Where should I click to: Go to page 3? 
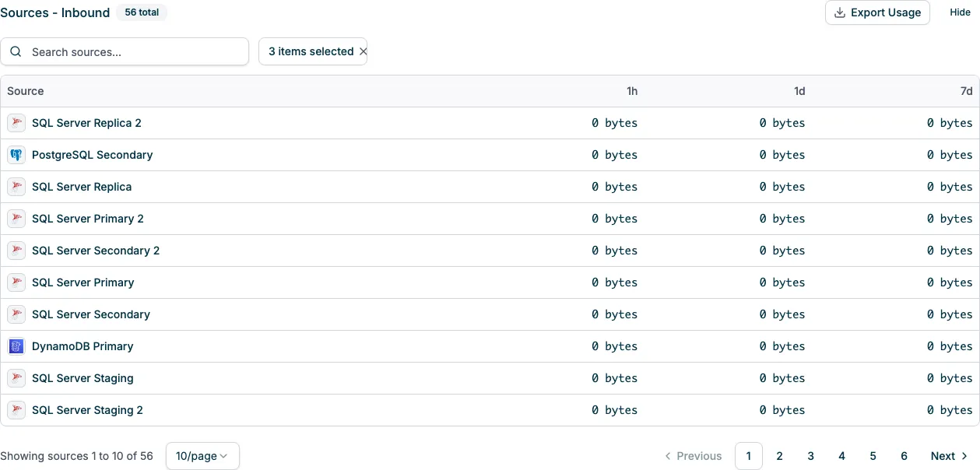pos(811,456)
